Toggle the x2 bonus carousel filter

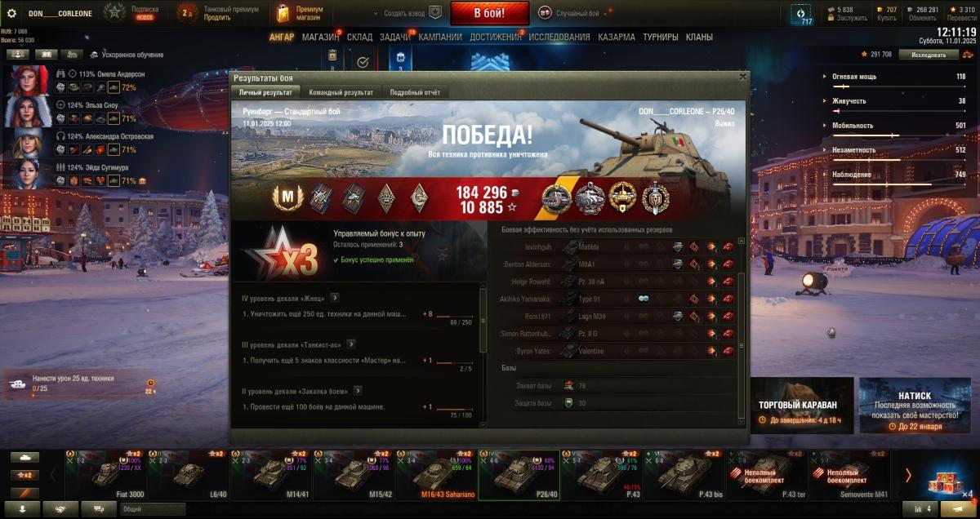[24, 475]
